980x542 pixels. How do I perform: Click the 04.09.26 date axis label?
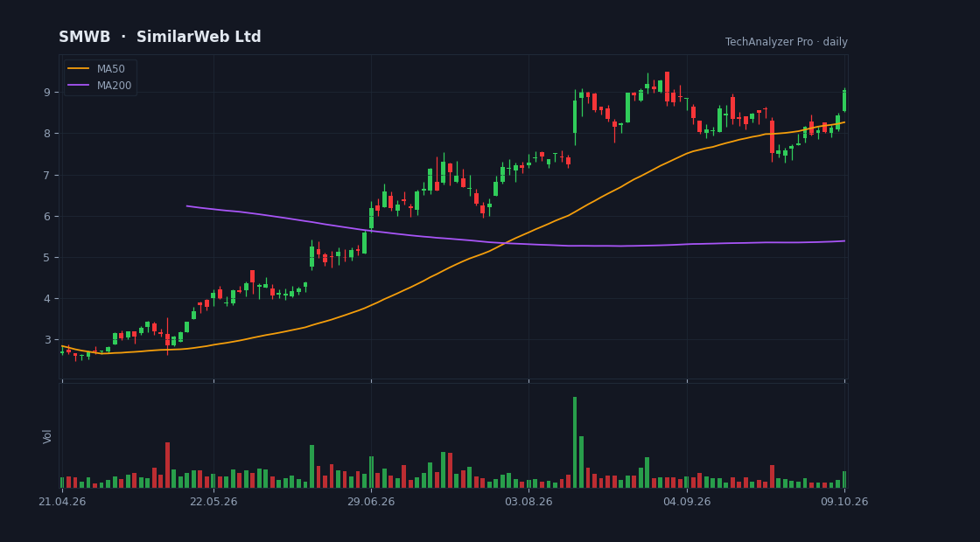(x=687, y=502)
